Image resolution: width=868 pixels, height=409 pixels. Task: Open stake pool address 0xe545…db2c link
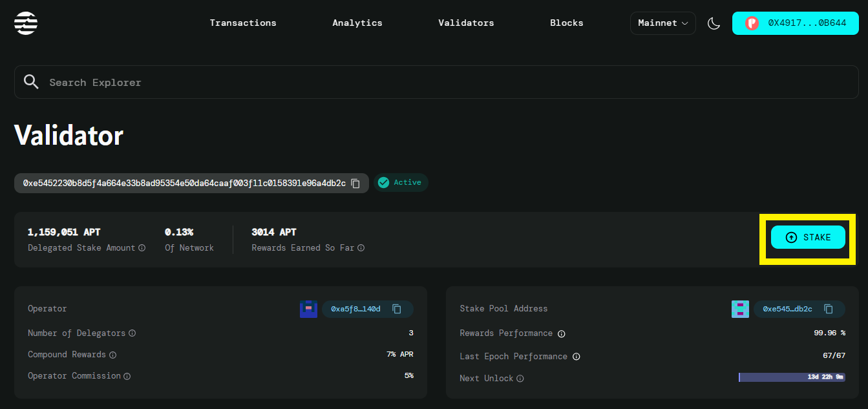[x=787, y=309]
